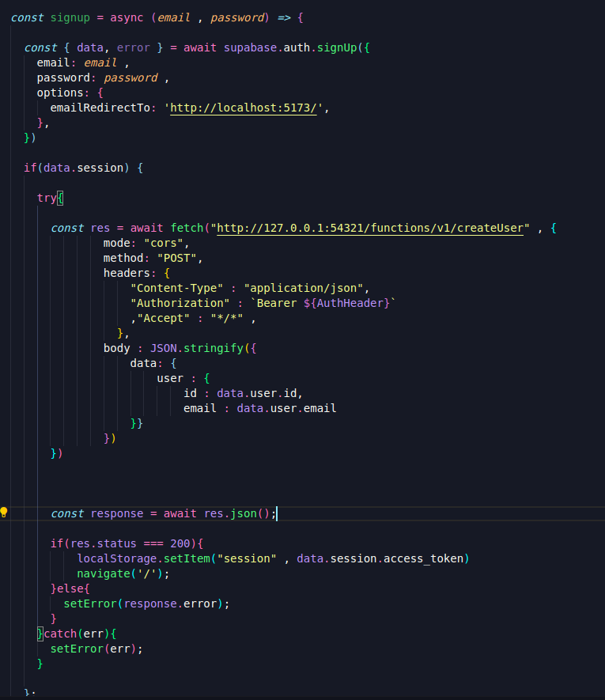605x700 pixels.
Task: Place cursor on JSON.stringify call
Action: coord(206,348)
